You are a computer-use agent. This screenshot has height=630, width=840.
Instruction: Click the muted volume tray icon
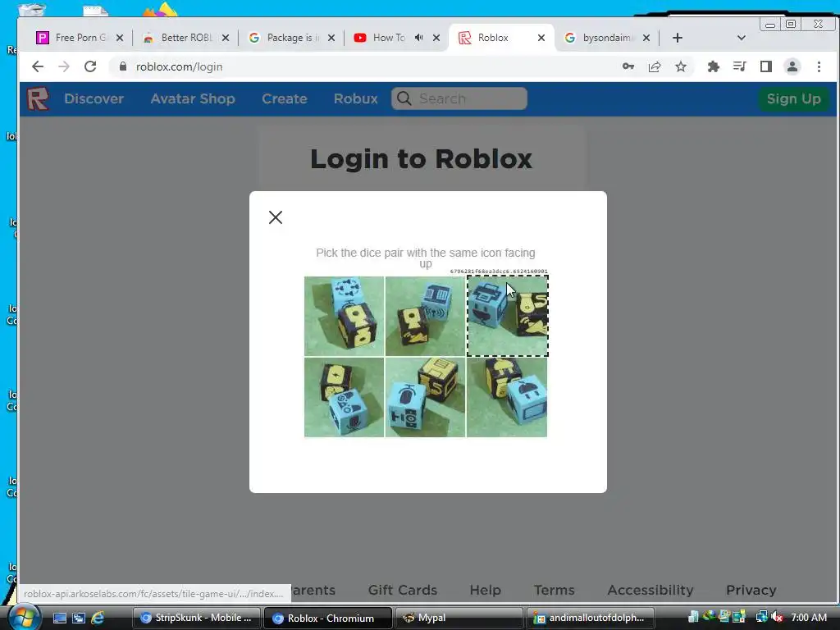click(776, 617)
